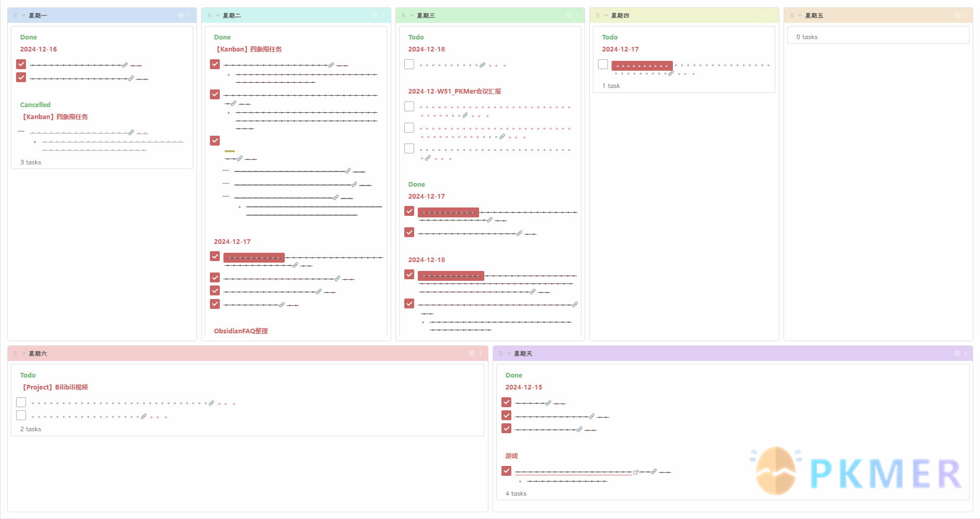Uncheck first Done task under 四象限任务 in 星期二
The image size is (980, 519).
215,64
